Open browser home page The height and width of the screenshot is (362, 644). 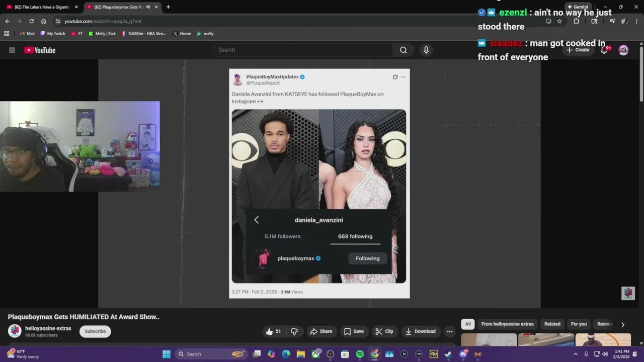click(x=43, y=21)
